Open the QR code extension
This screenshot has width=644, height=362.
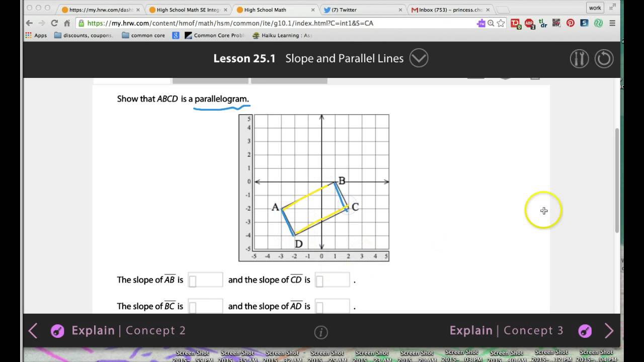(556, 23)
